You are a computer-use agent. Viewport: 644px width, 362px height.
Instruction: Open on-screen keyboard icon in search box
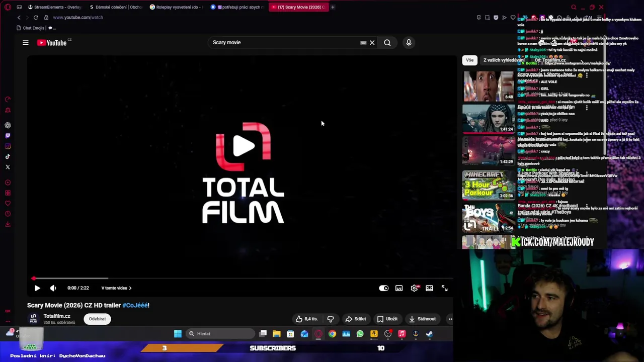click(x=363, y=43)
